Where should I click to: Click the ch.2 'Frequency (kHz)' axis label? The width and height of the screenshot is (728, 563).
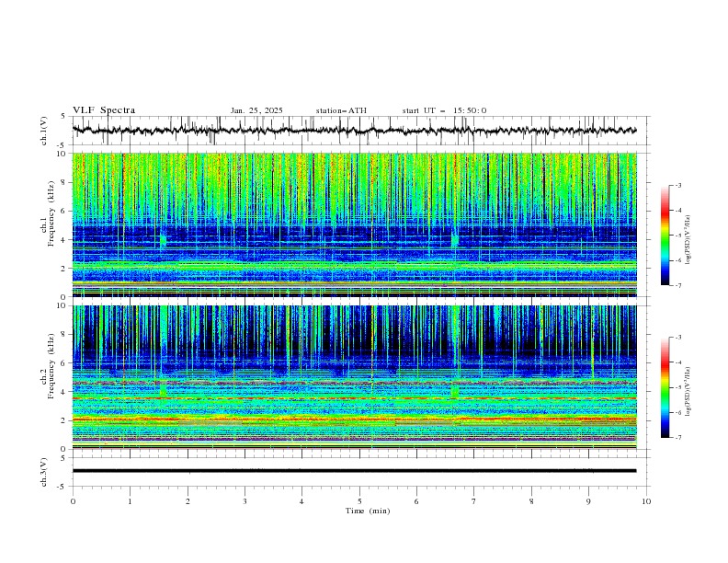(x=51, y=366)
